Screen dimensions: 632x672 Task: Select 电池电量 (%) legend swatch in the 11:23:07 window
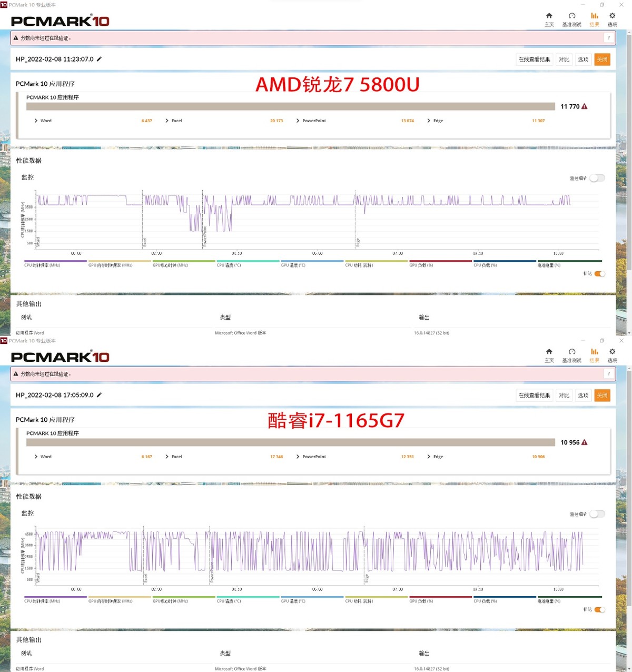pyautogui.click(x=569, y=261)
